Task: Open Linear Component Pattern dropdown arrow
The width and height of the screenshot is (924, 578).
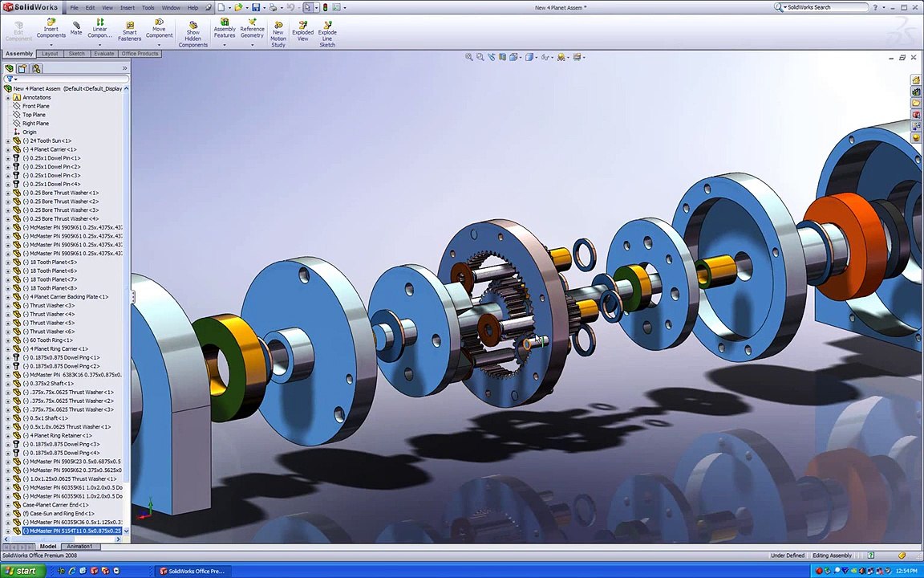Action: pyautogui.click(x=99, y=45)
